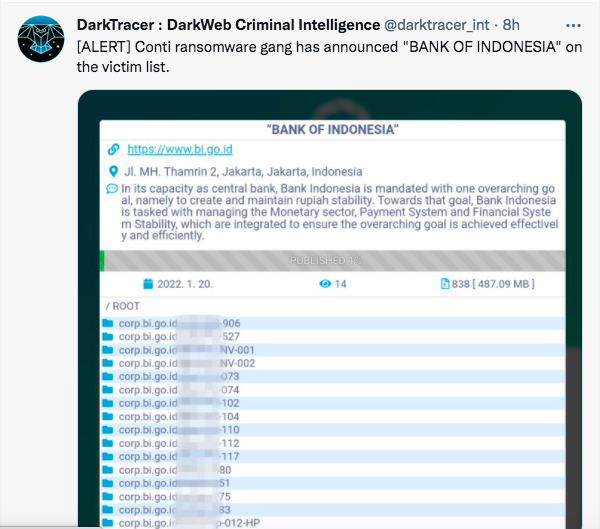Open the folder ending in -104
Screen dimensions: 600x529
(x=333, y=416)
